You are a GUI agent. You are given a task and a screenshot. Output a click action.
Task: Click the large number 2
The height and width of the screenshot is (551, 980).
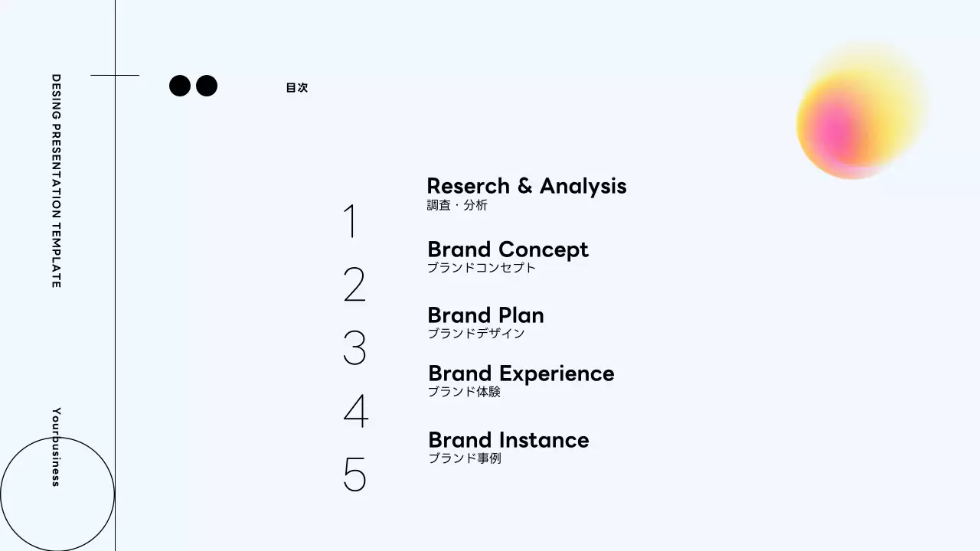coord(354,285)
